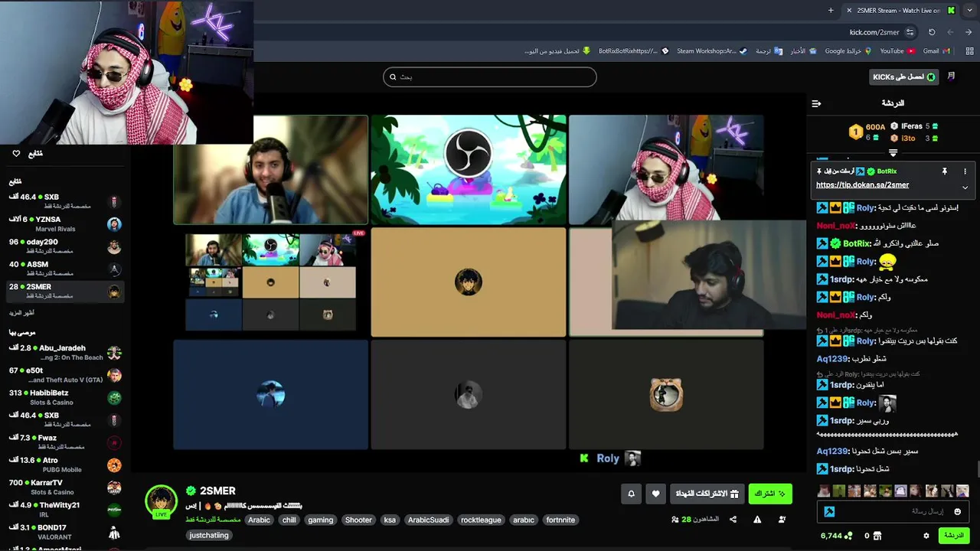Viewport: 980px width, 551px height.
Task: Click the language translate icon near KICKs
Action: tap(951, 77)
